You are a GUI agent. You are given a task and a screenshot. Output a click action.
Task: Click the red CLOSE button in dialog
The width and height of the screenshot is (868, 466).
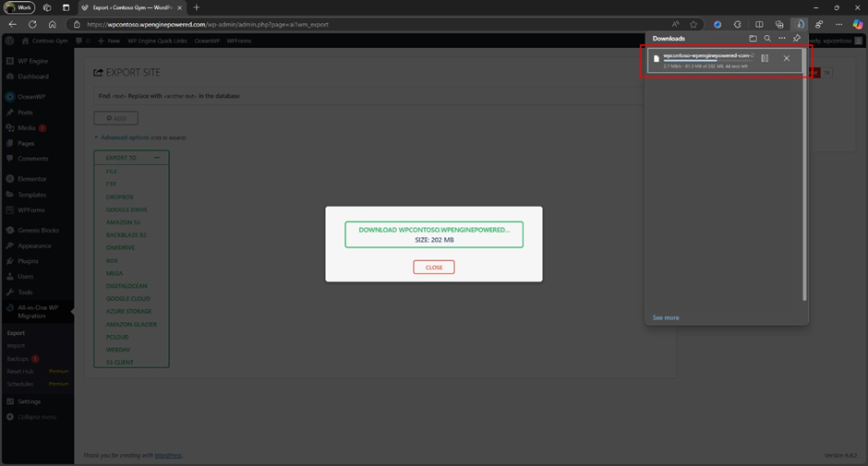click(x=434, y=268)
